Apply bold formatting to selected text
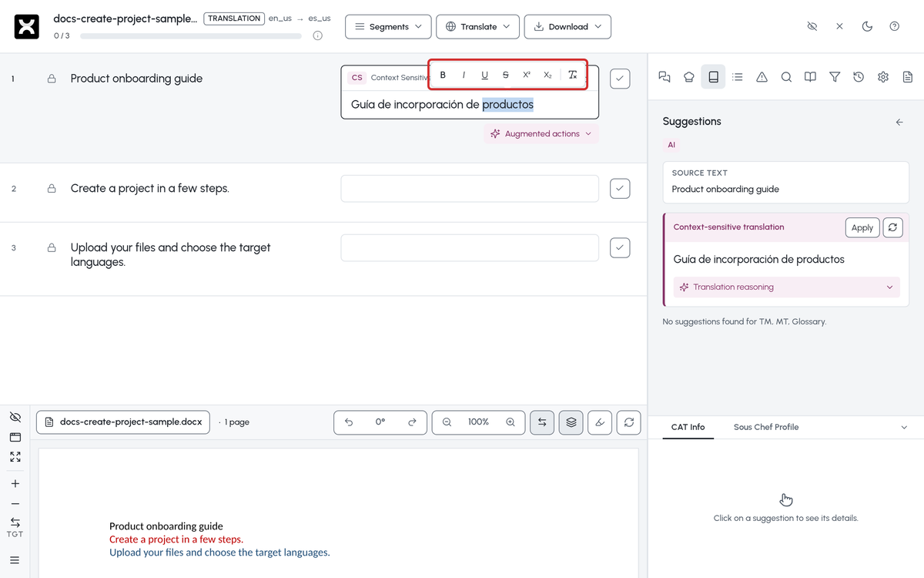The height and width of the screenshot is (578, 924). [x=443, y=75]
